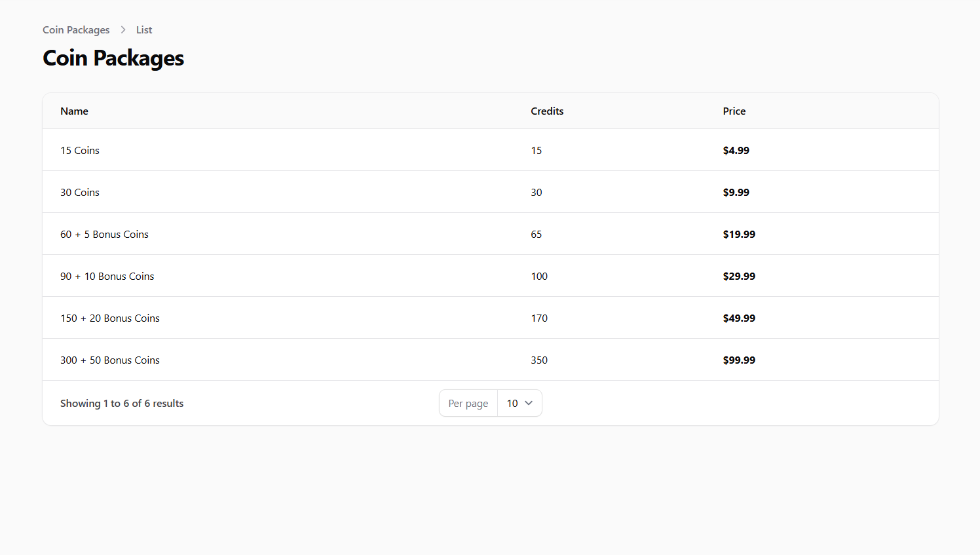Open the 90 + 10 Bonus Coins package
Screen dimensions: 980x555
pos(107,276)
